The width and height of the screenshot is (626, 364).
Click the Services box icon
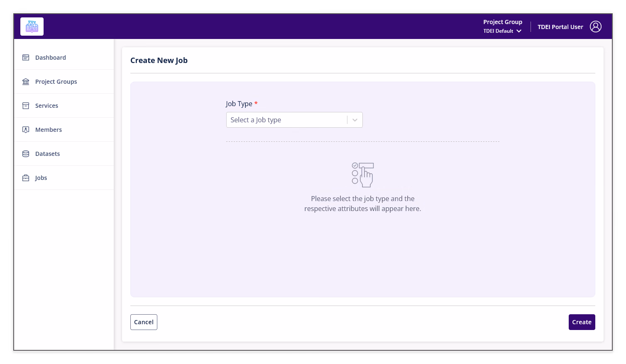click(26, 106)
